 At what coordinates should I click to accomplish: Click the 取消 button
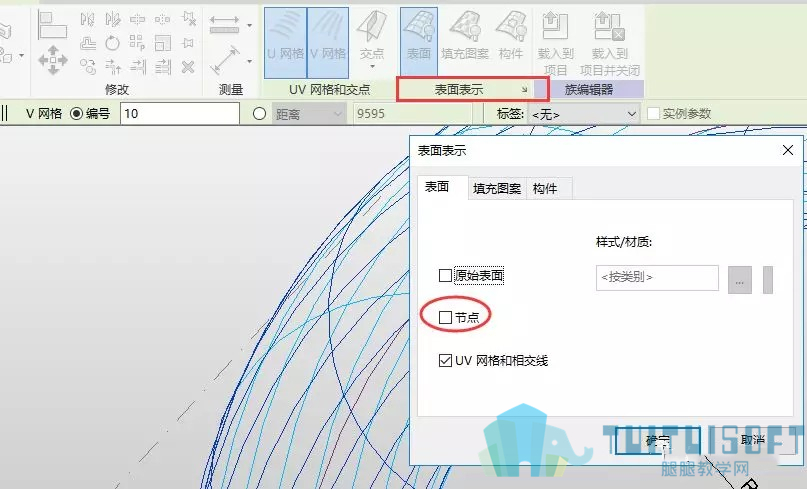pyautogui.click(x=753, y=440)
